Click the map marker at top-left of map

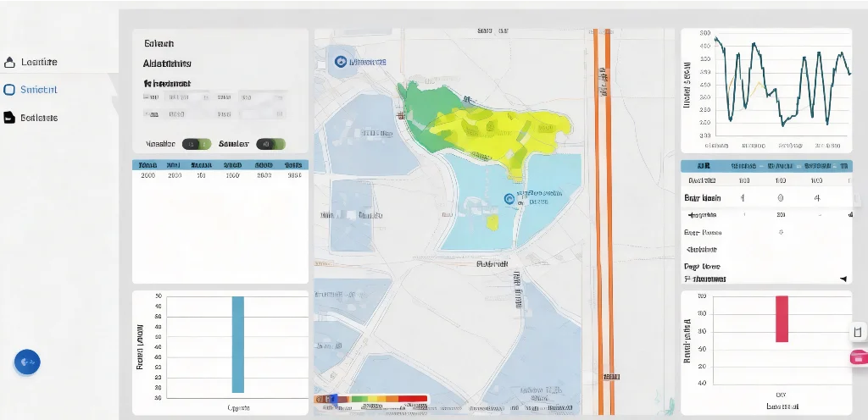(341, 62)
